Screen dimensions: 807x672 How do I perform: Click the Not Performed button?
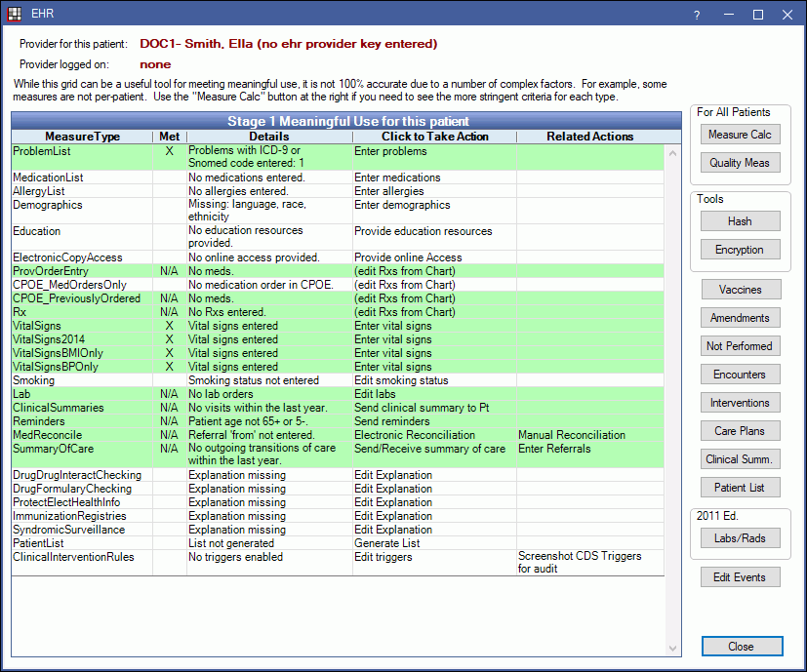740,346
